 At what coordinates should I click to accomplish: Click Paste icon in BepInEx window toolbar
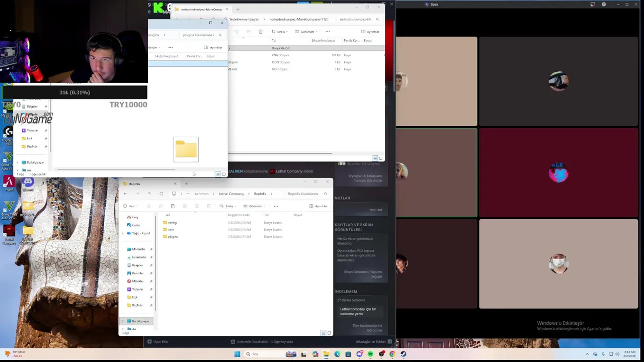173,206
